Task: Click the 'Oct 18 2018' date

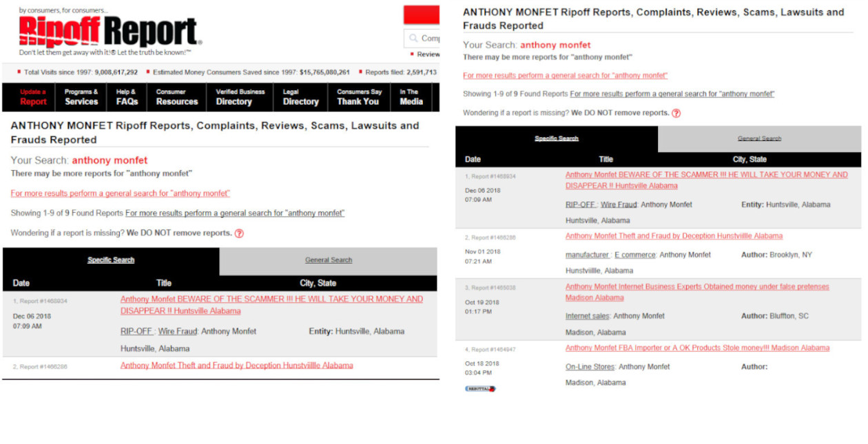Action: [483, 363]
